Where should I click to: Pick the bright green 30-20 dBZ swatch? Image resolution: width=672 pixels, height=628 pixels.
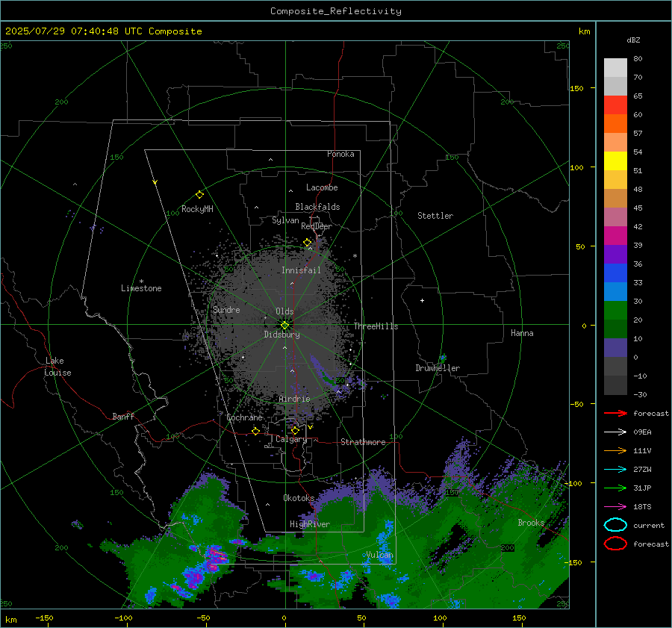pyautogui.click(x=615, y=311)
